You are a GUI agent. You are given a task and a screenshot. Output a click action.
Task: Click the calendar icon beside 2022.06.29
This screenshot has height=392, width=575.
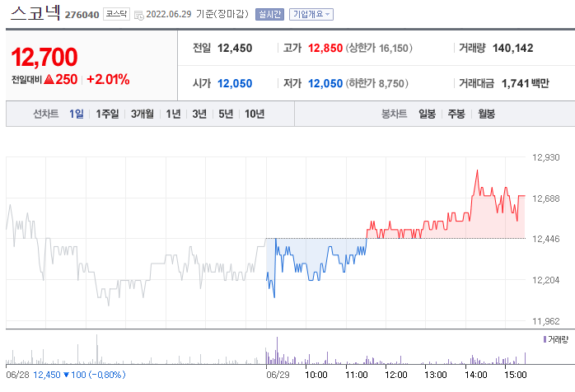[x=139, y=15]
